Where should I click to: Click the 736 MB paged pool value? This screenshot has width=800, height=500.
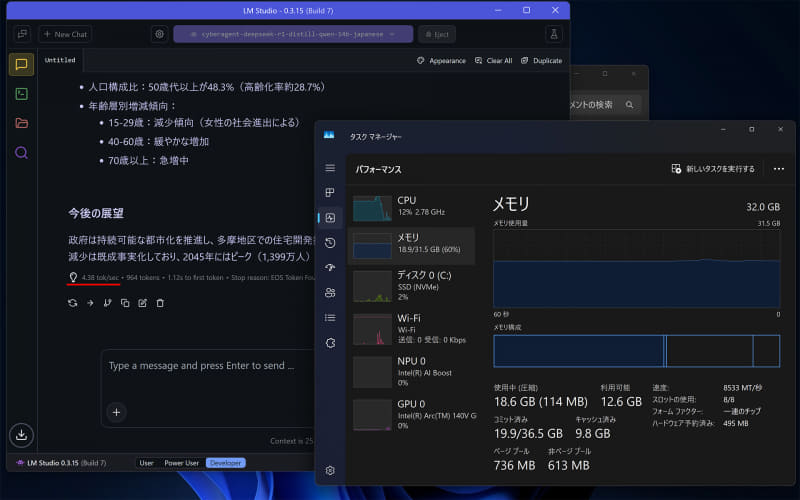tap(514, 465)
